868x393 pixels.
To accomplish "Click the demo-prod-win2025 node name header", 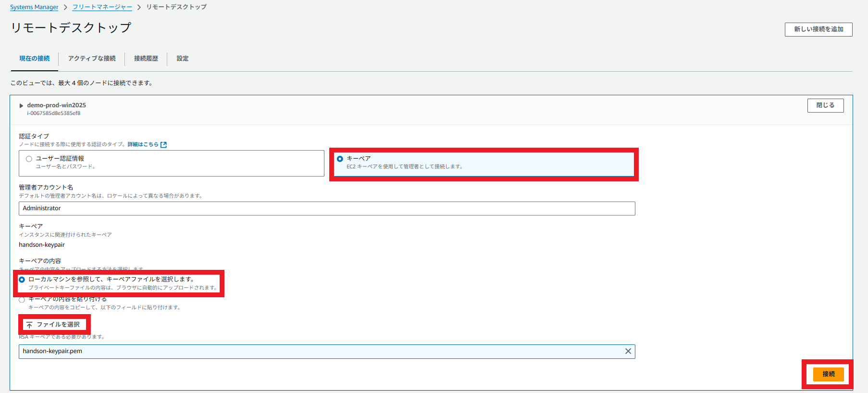I will (56, 105).
